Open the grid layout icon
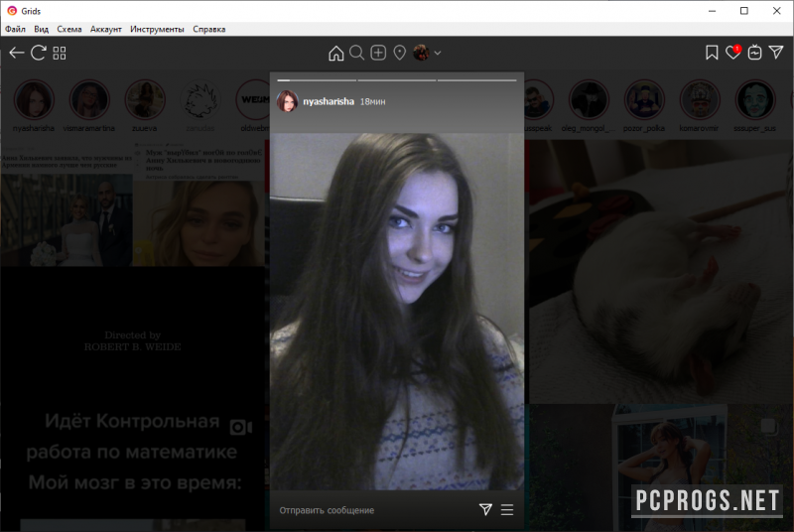Viewport: 794px width, 532px height. [x=60, y=54]
